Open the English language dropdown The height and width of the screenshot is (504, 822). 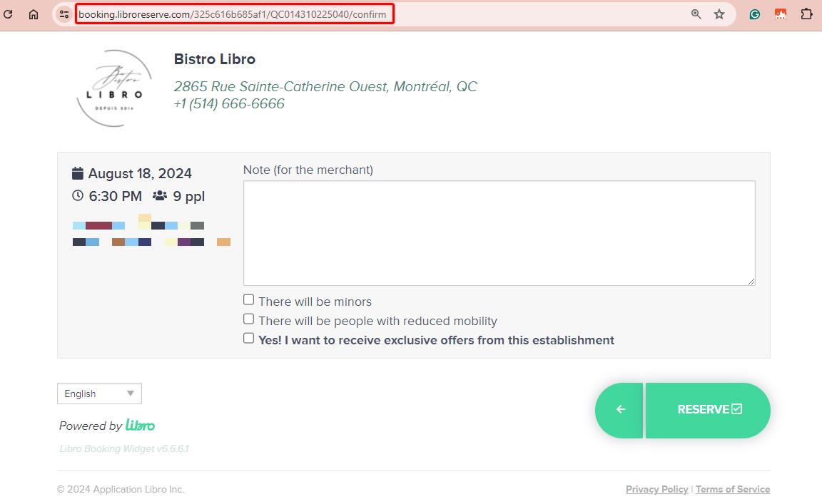click(x=99, y=393)
